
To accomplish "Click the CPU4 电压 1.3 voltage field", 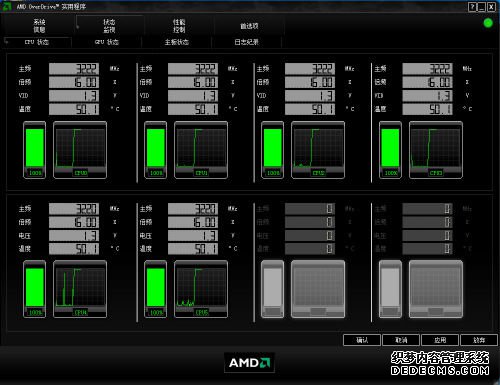I will click(74, 236).
